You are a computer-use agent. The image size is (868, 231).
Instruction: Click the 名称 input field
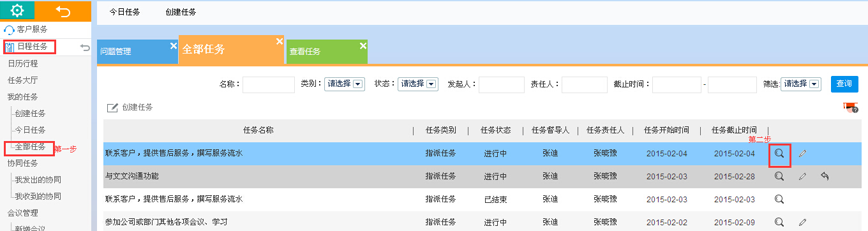tap(269, 84)
